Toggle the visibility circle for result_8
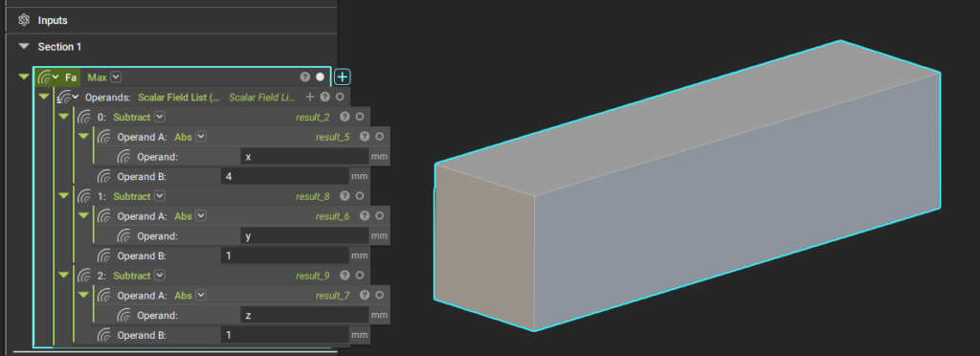Image resolution: width=980 pixels, height=356 pixels. (360, 196)
